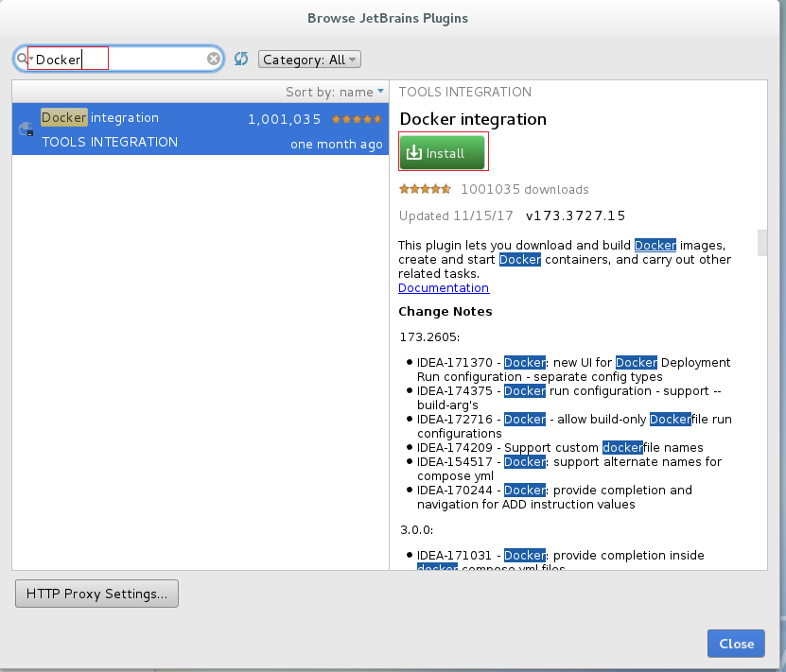Click the IDEA-154517 change note line
This screenshot has height=672, width=786.
569,469
